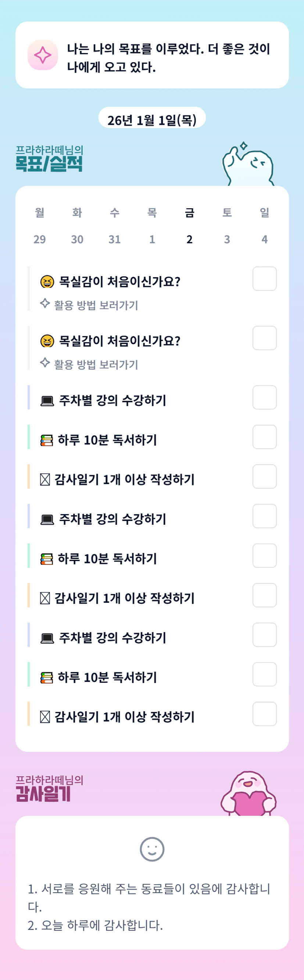Tap the 26년 1월 1일(목) date pill
Screen dimensions: 304x980
tap(152, 120)
